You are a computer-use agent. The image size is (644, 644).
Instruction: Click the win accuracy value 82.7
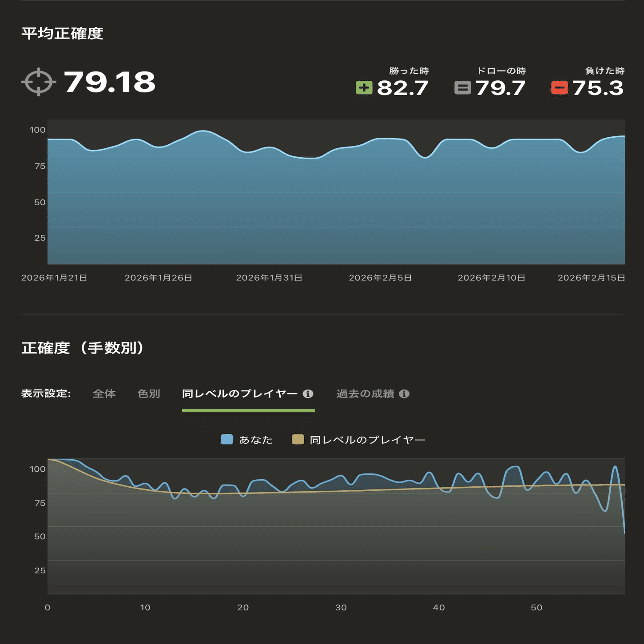point(403,88)
